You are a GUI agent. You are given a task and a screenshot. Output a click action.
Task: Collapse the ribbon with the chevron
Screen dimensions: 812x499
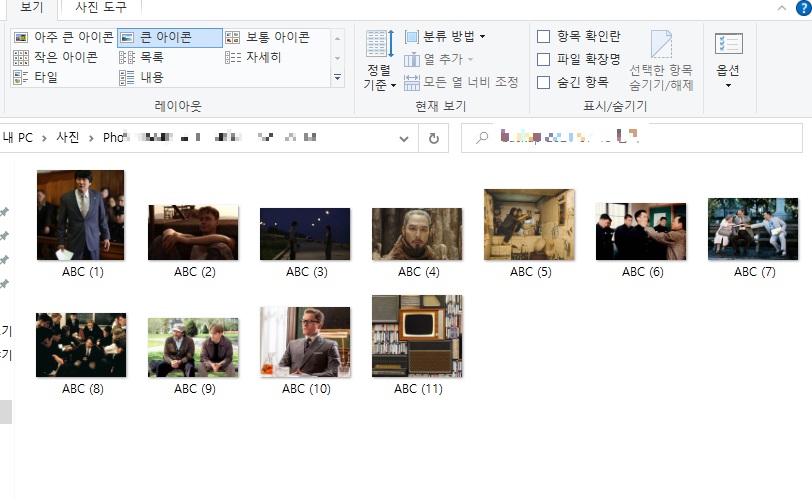pyautogui.click(x=782, y=8)
